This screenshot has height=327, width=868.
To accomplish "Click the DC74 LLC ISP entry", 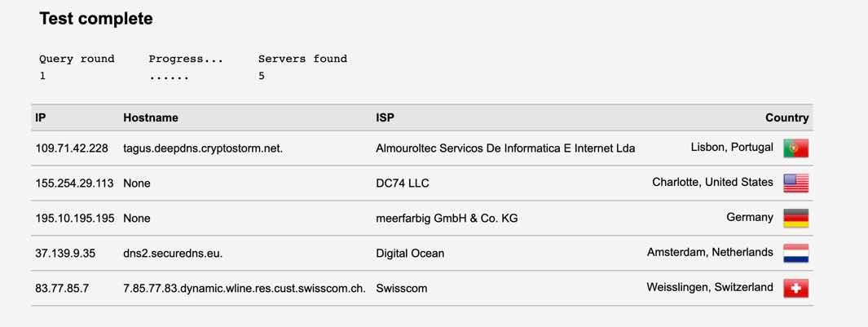I will pos(403,183).
